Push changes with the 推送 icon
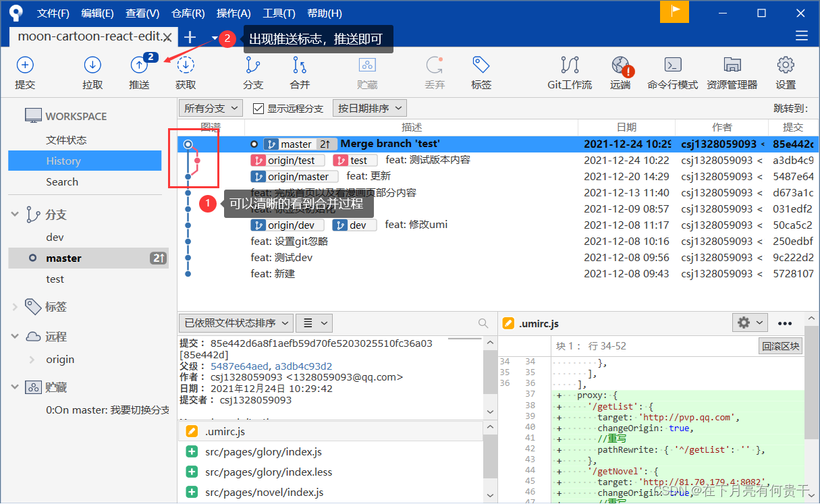The height and width of the screenshot is (504, 820). tap(139, 65)
